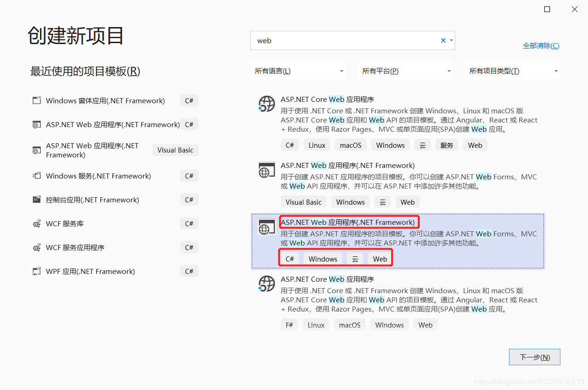Click the macOS tag of the C# Core result
Screen dimensions: 588x390
[351, 145]
